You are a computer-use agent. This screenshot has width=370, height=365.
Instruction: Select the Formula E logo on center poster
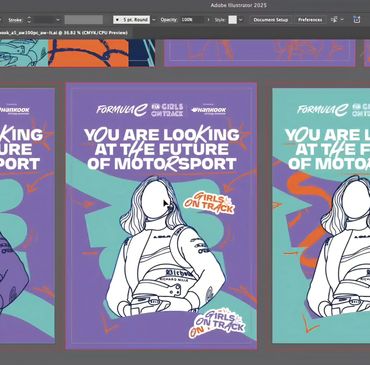pyautogui.click(x=121, y=110)
